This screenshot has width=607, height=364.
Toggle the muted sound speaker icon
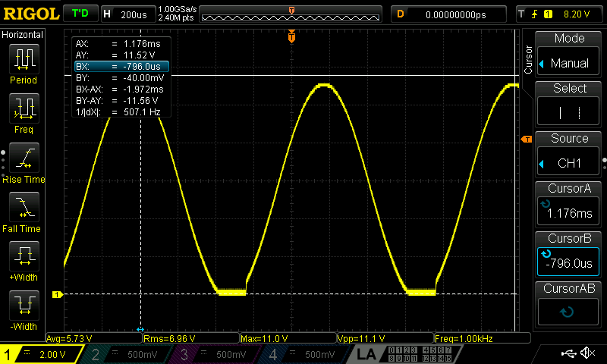tap(587, 353)
